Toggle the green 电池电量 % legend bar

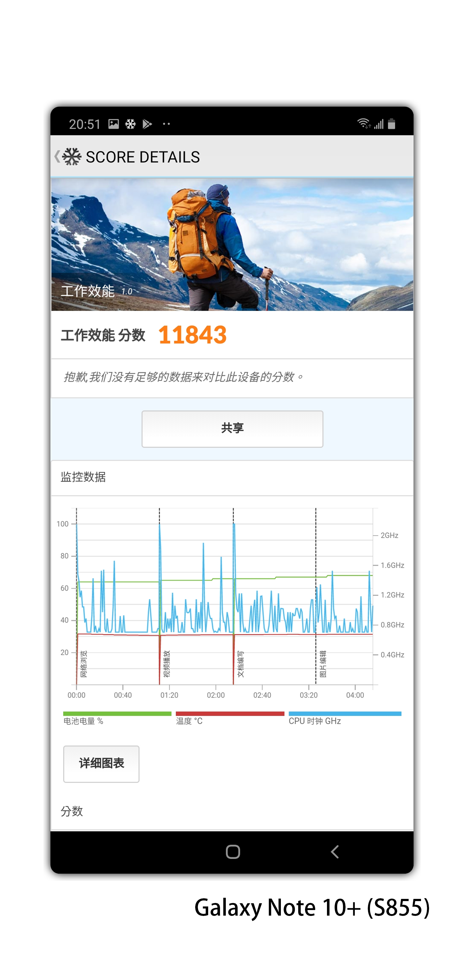[x=117, y=714]
